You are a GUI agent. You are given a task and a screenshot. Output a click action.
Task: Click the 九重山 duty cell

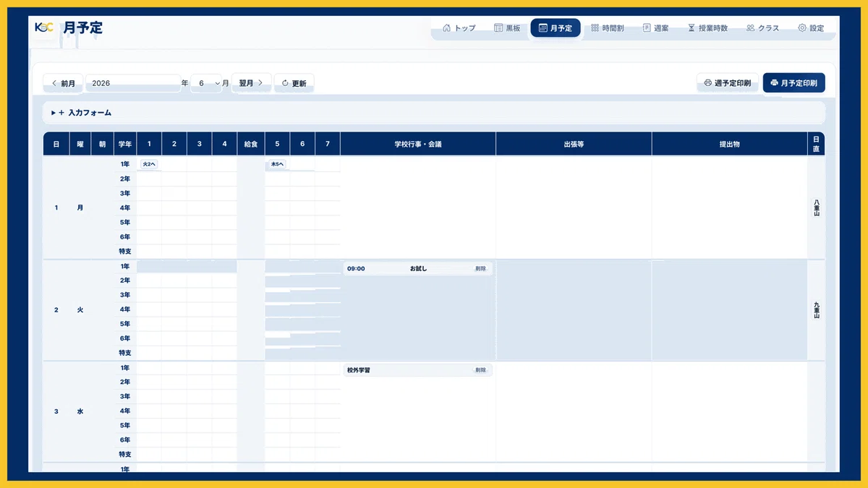pyautogui.click(x=817, y=310)
